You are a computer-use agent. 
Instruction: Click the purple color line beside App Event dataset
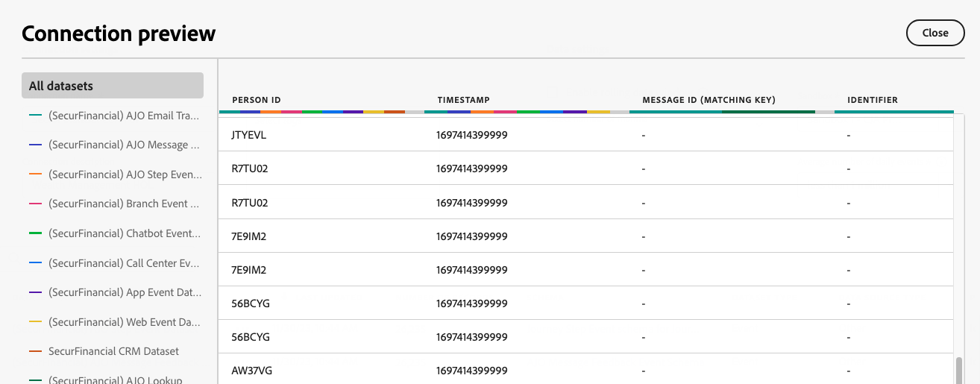35,292
